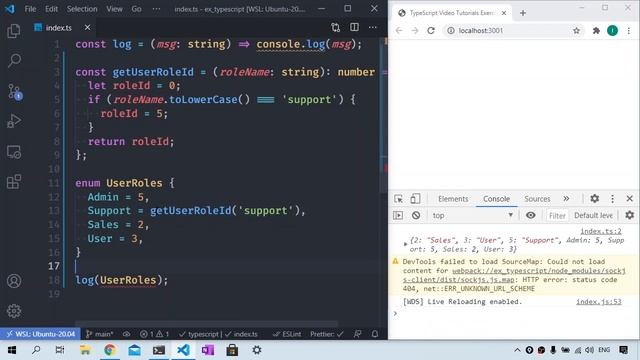Screen dimensions: 640x360
Task: Clear the console
Action: pos(416,215)
